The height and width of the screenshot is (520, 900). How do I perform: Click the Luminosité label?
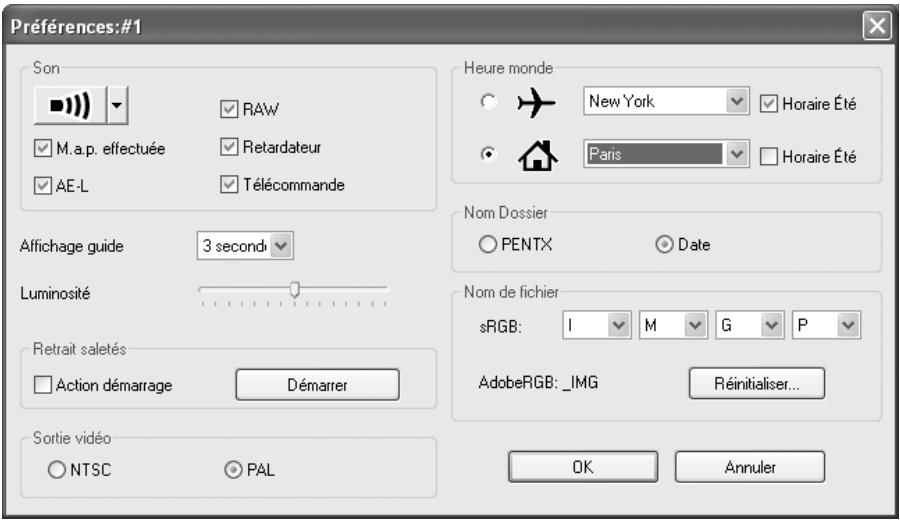coord(55,293)
